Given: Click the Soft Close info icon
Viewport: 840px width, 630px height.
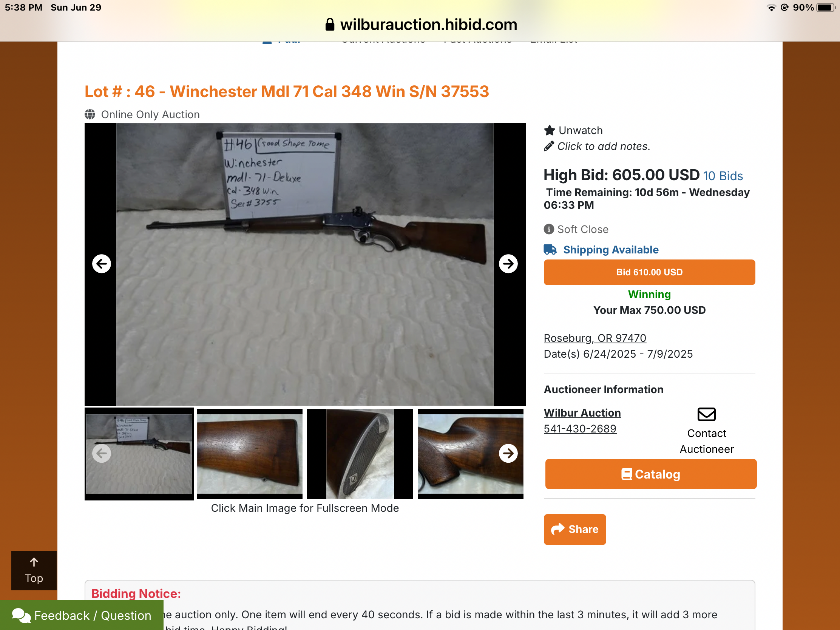Looking at the screenshot, I should click(549, 229).
